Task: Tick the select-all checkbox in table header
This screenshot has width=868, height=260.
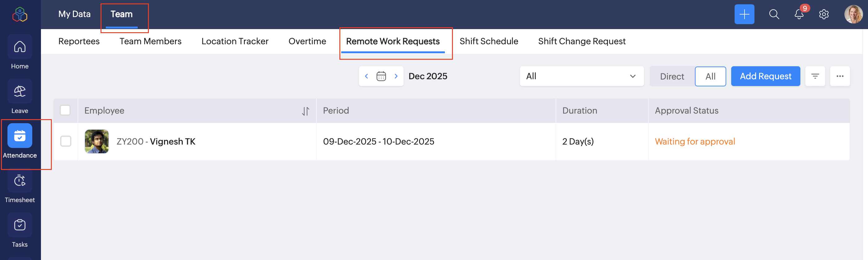Action: click(x=65, y=110)
